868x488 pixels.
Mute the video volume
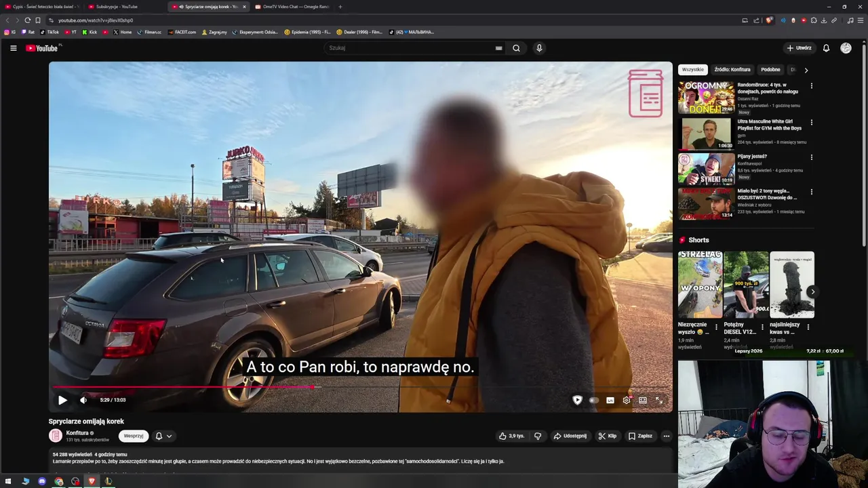coord(83,400)
